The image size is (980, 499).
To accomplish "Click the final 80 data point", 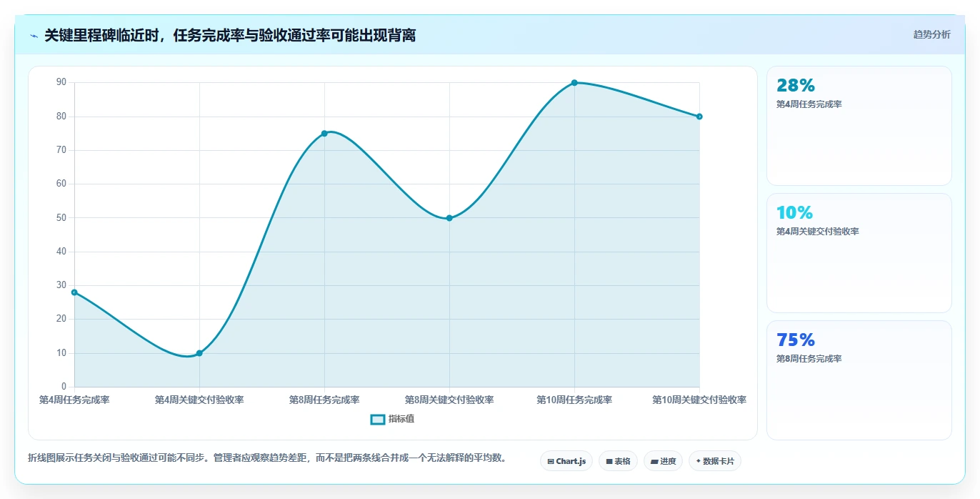I will [699, 117].
